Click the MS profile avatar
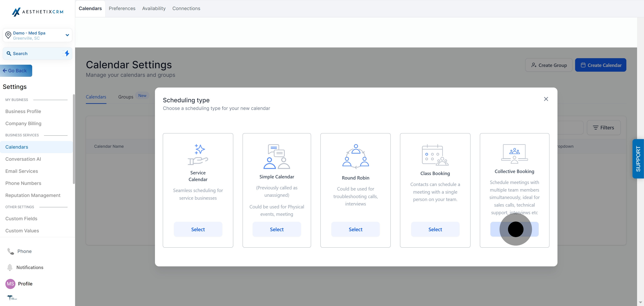The image size is (644, 306). [10, 283]
